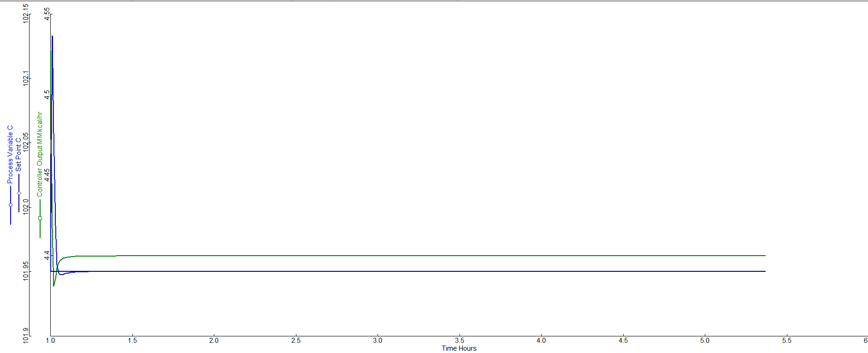The height and width of the screenshot is (353, 868).
Task: Click the 2.5 tick on the time axis
Action: (x=296, y=341)
